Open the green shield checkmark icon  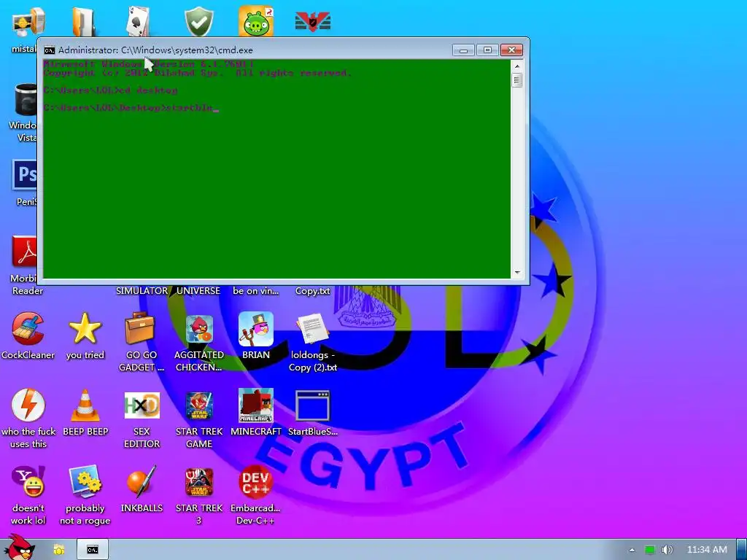tap(199, 22)
